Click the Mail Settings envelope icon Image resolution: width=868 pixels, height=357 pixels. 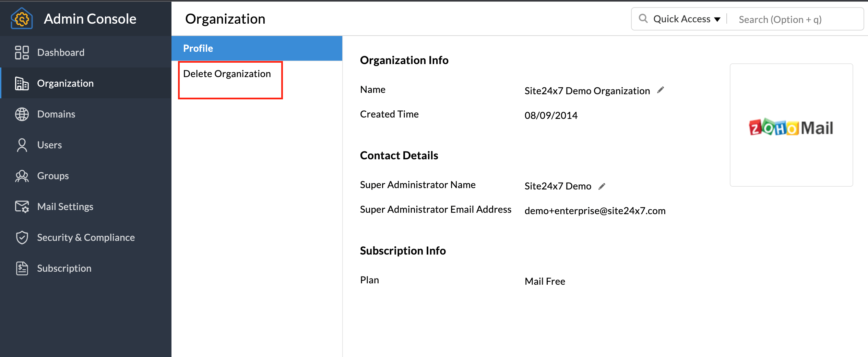point(22,207)
